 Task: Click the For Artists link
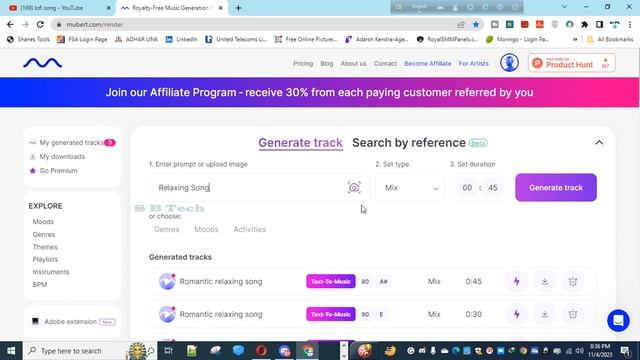473,63
